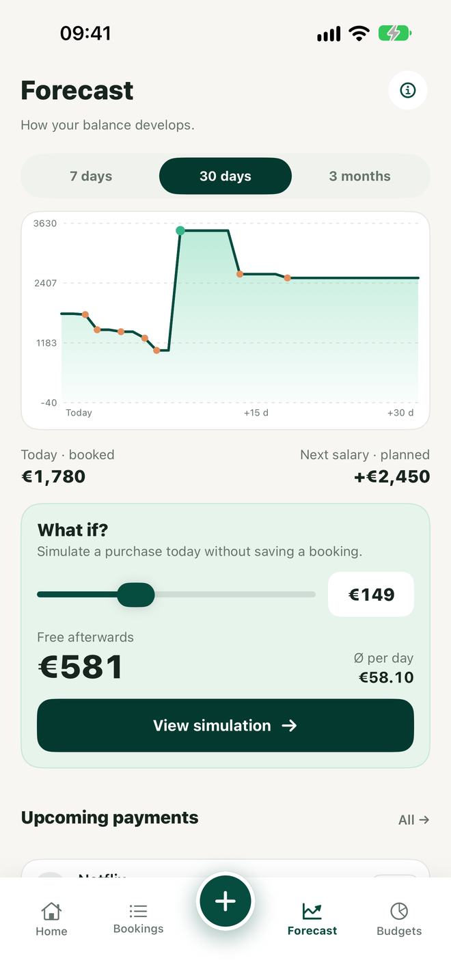
Task: Open the forecast info icon
Action: (408, 90)
